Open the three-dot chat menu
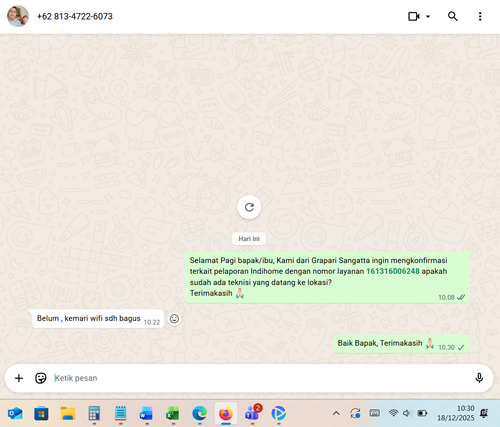This screenshot has width=500, height=427. click(x=480, y=16)
